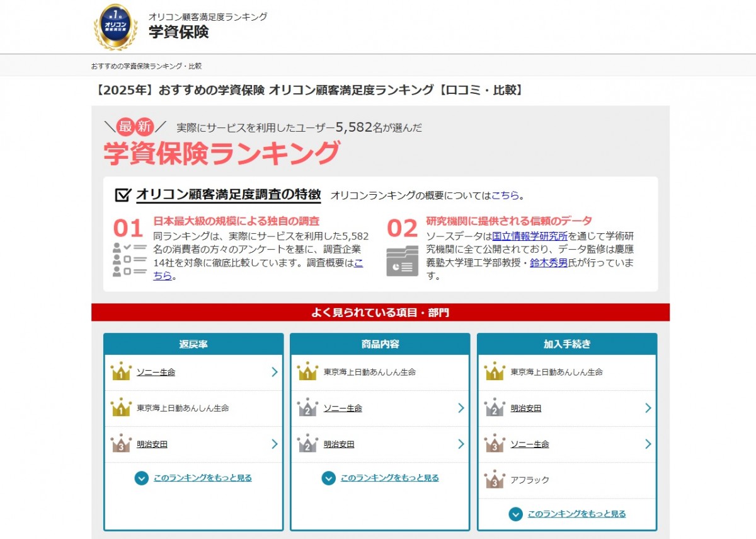Click the silver crown beside 明治安田 in 商品内容

click(307, 443)
